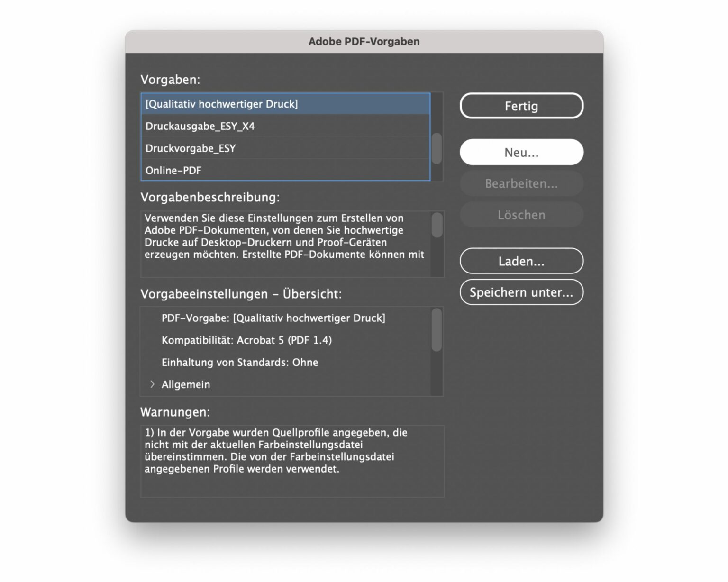
Task: Choose Druckvorgabe_ESY in the list
Action: coord(285,148)
